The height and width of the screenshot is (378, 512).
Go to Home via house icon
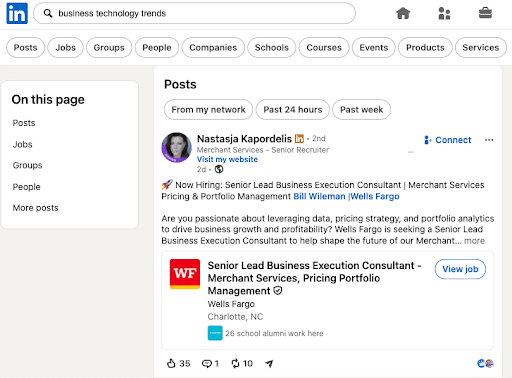(403, 13)
